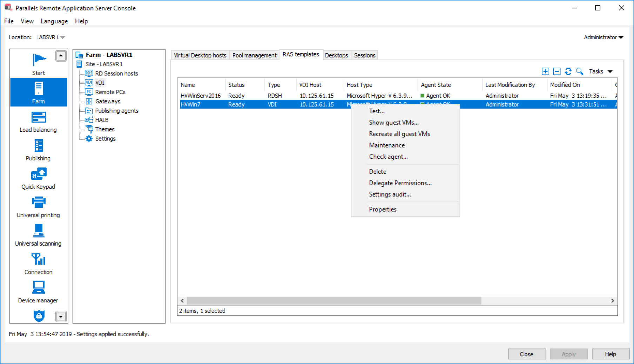Choose Check agent... from context menu
634x364 pixels.
coord(405,157)
